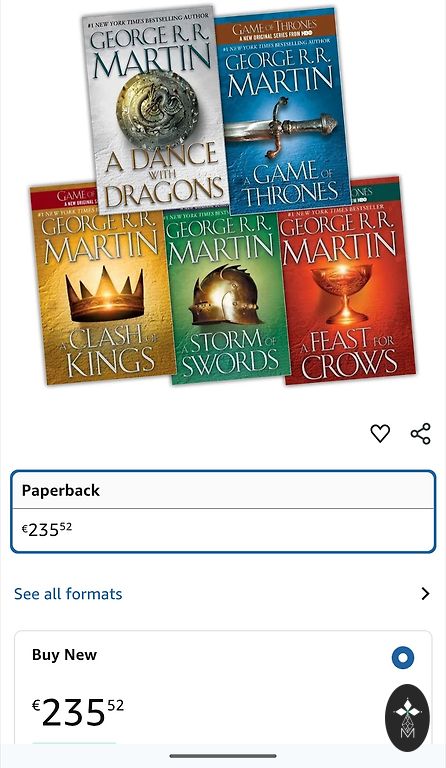The image size is (446, 768).
Task: Expand See all formats chevron
Action: [425, 594]
